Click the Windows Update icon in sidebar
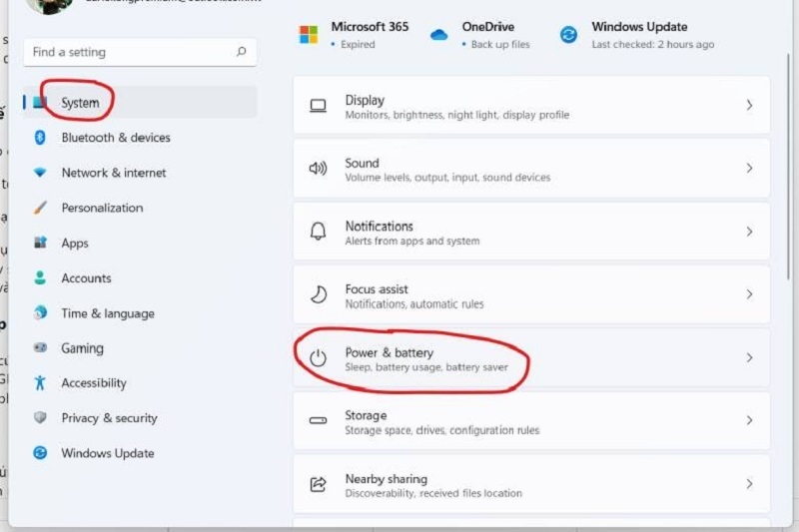Screen dimensions: 799x532 [40, 452]
